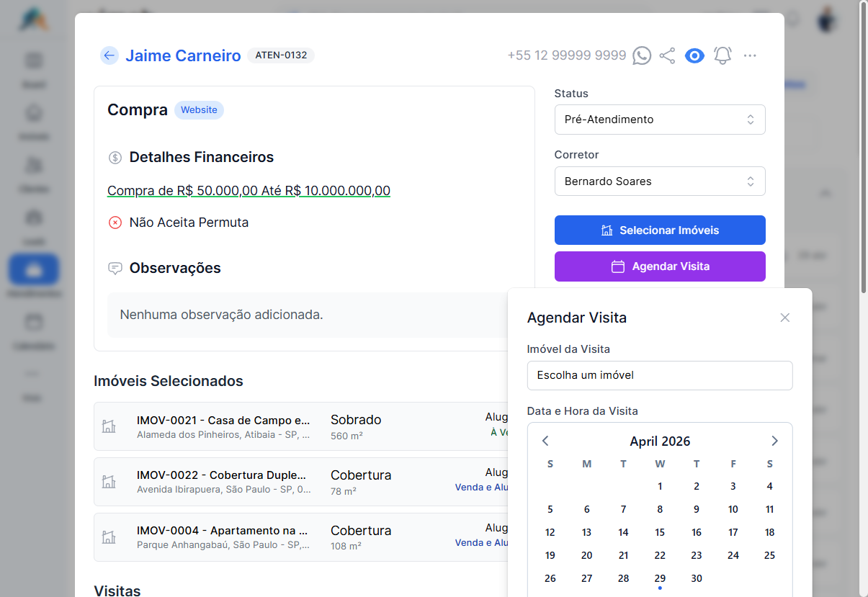This screenshot has height=597, width=868.
Task: Click the Atendimentos sidebar icon behind the modal
Action: (34, 270)
